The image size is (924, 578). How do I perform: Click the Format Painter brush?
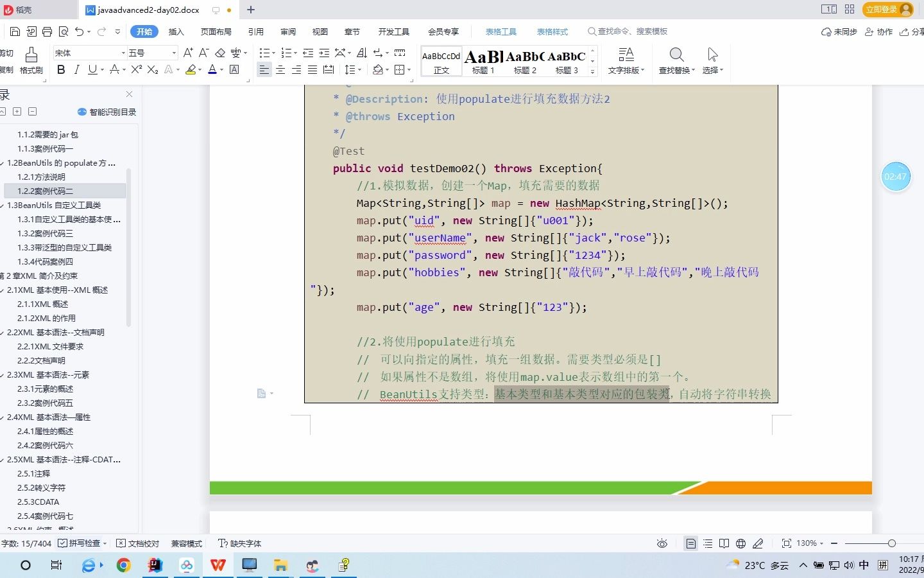click(x=31, y=60)
